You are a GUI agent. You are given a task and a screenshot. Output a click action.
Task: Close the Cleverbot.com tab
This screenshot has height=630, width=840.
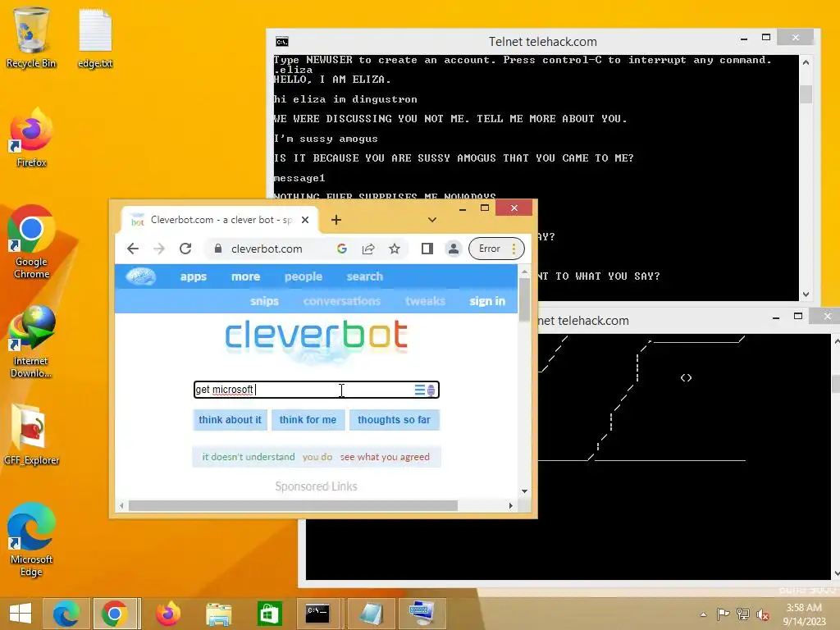[305, 220]
